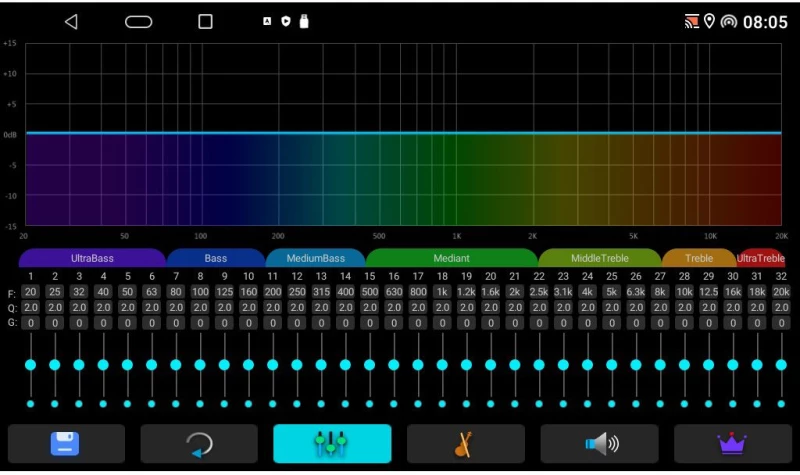This screenshot has height=475, width=800.
Task: Click the small lower dot under band 16
Action: [x=394, y=404]
